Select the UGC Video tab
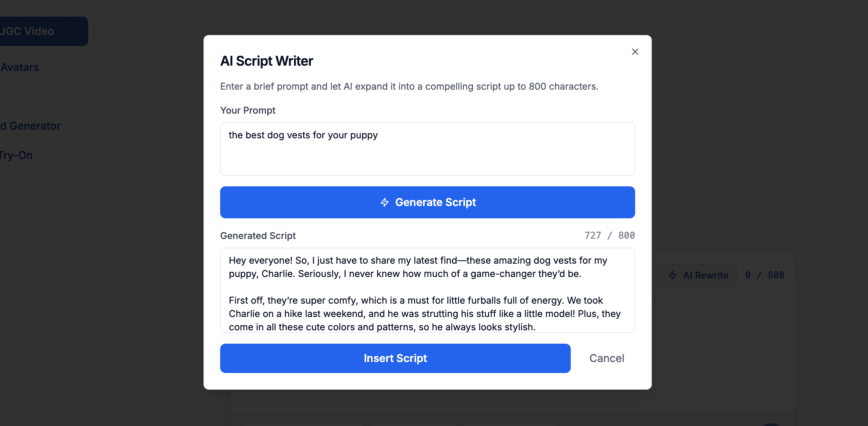The height and width of the screenshot is (426, 868). pos(27,31)
